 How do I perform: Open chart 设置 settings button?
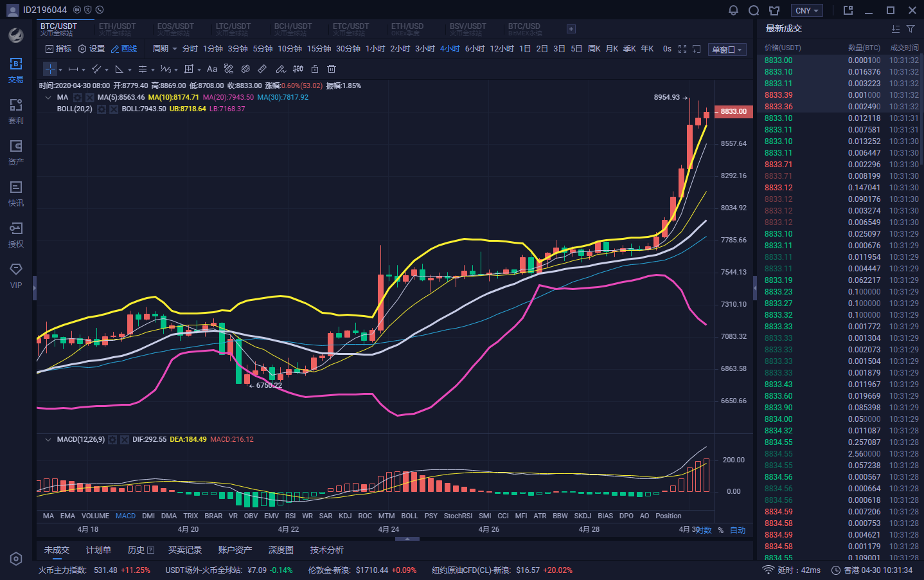click(x=91, y=49)
